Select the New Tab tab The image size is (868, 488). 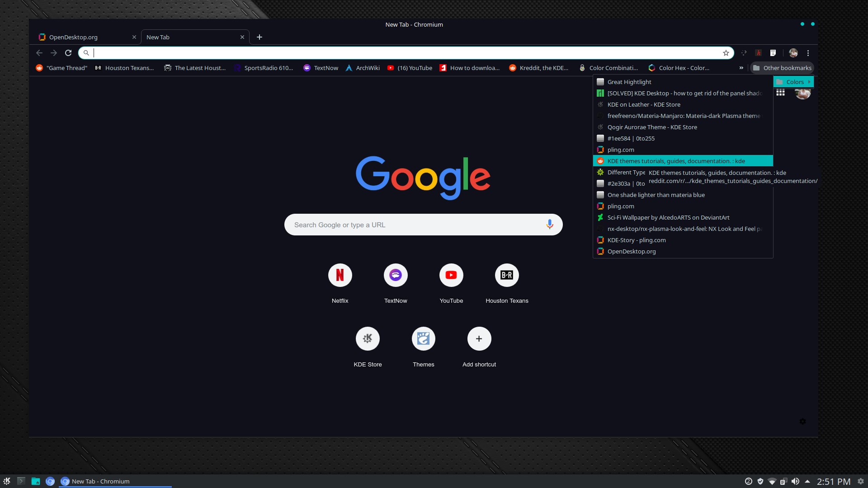195,37
